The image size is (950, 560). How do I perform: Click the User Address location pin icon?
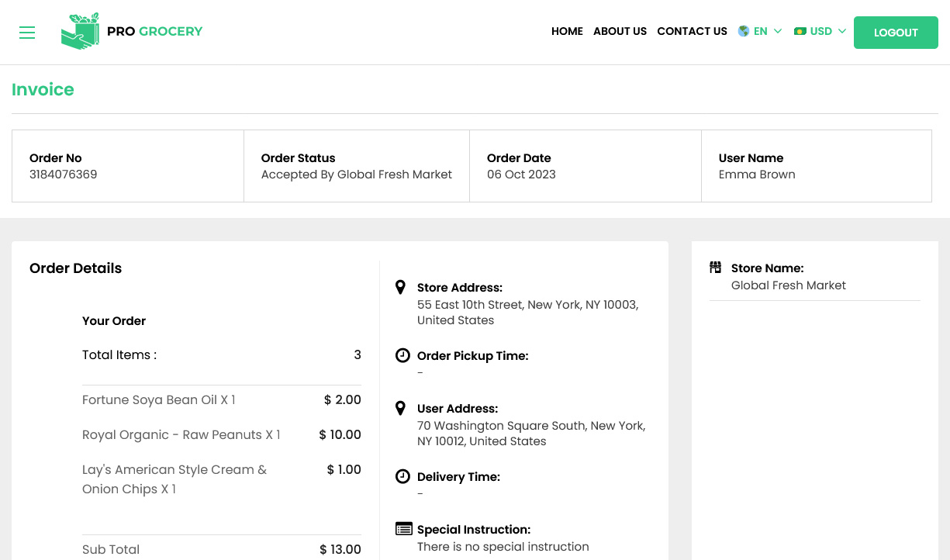pos(400,408)
